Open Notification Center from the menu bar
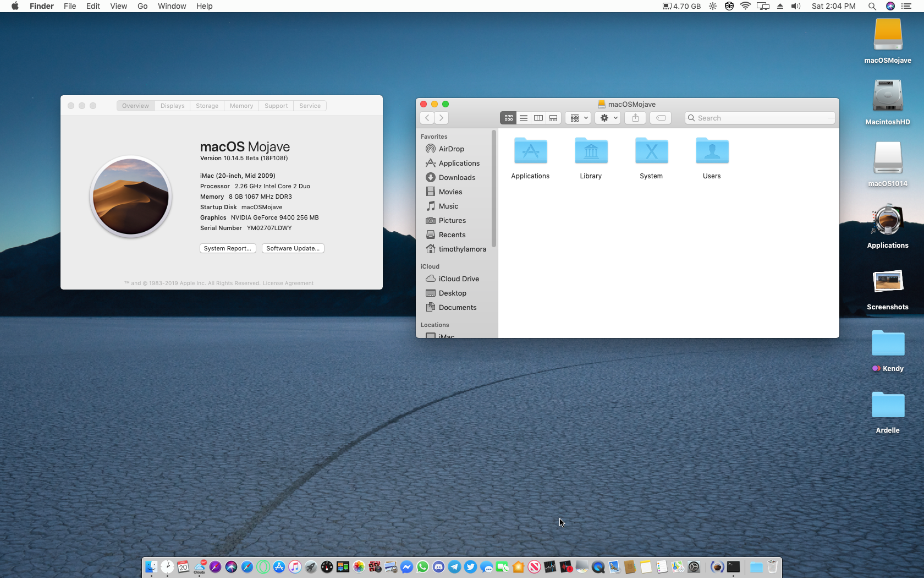 (x=906, y=6)
